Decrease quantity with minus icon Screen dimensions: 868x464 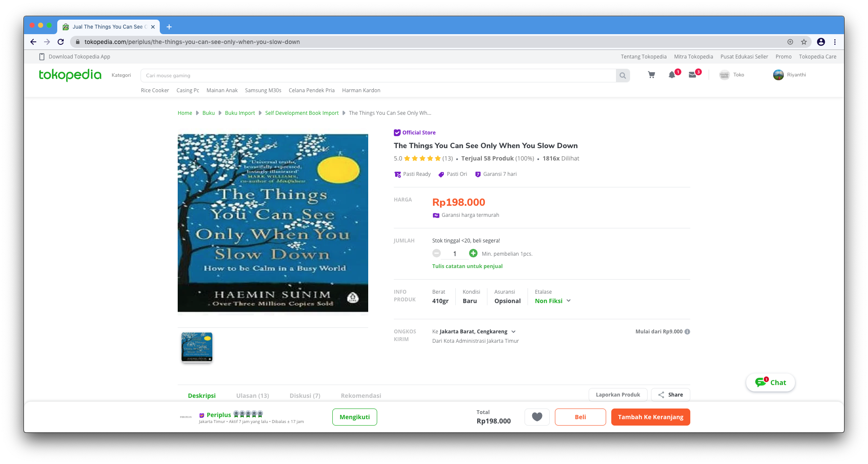click(x=437, y=253)
